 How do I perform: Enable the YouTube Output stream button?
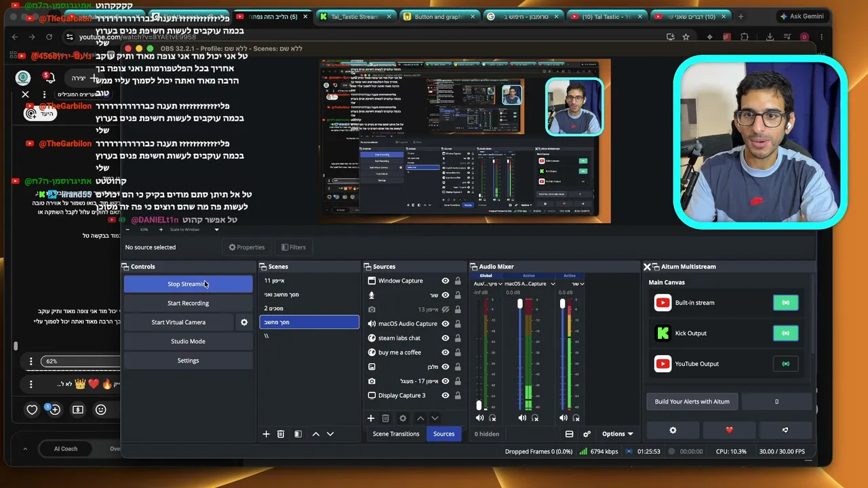pos(785,364)
